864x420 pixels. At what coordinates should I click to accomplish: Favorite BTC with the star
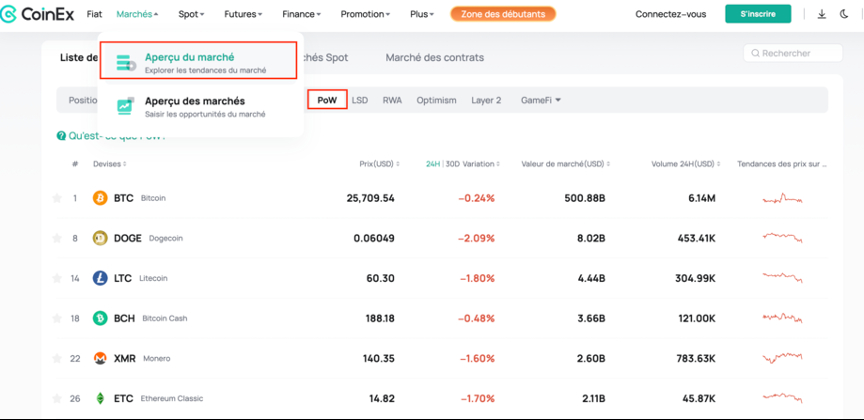[57, 198]
